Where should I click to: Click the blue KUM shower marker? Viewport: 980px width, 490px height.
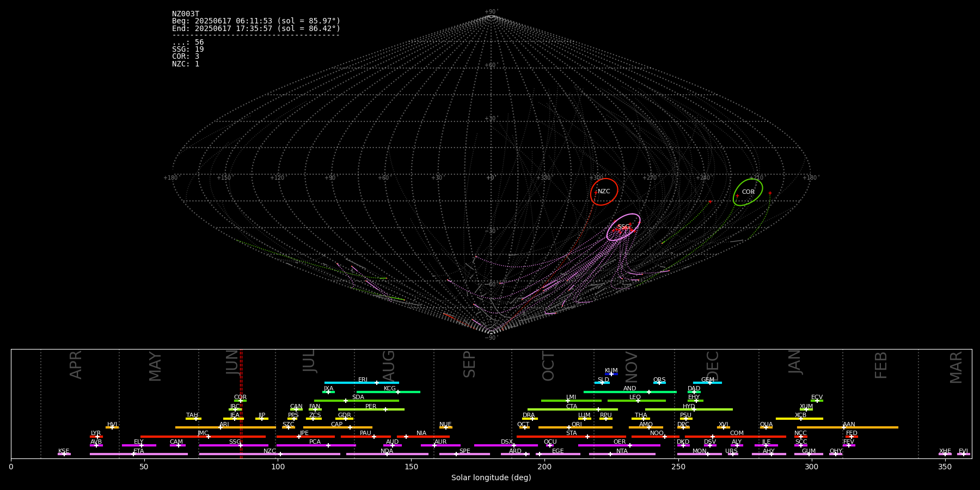(611, 374)
